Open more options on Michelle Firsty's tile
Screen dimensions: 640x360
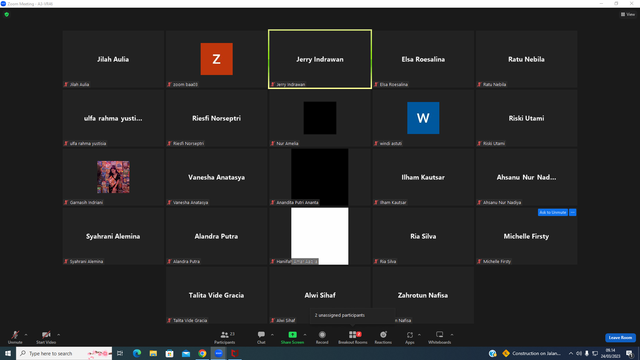(573, 212)
